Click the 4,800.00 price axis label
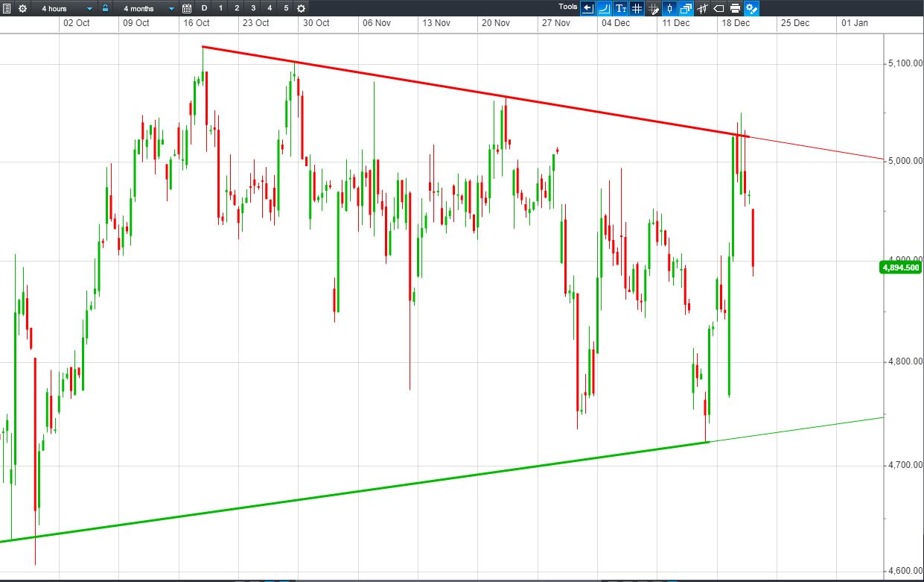The height and width of the screenshot is (582, 924). [904, 362]
